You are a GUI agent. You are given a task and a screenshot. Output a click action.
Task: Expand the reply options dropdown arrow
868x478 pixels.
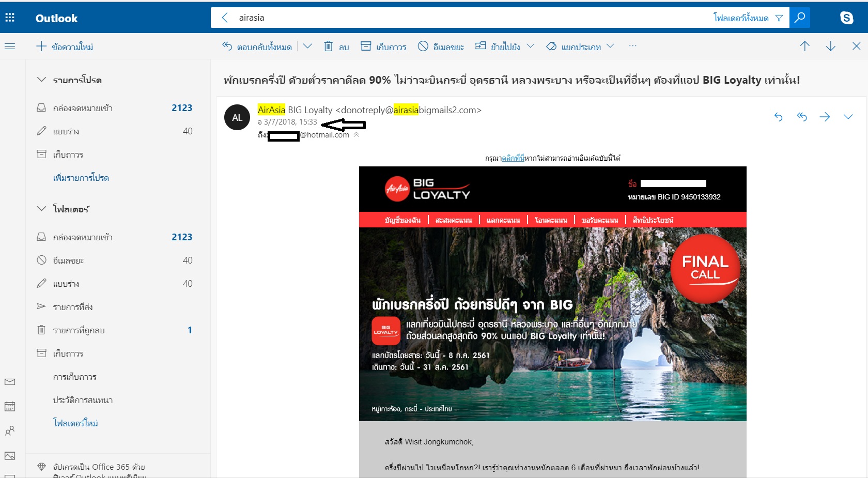click(308, 46)
